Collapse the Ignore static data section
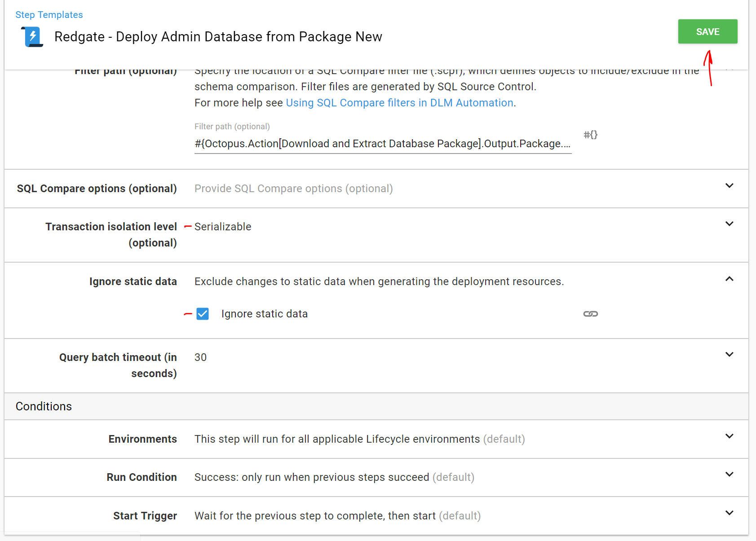The height and width of the screenshot is (541, 756). tap(729, 279)
